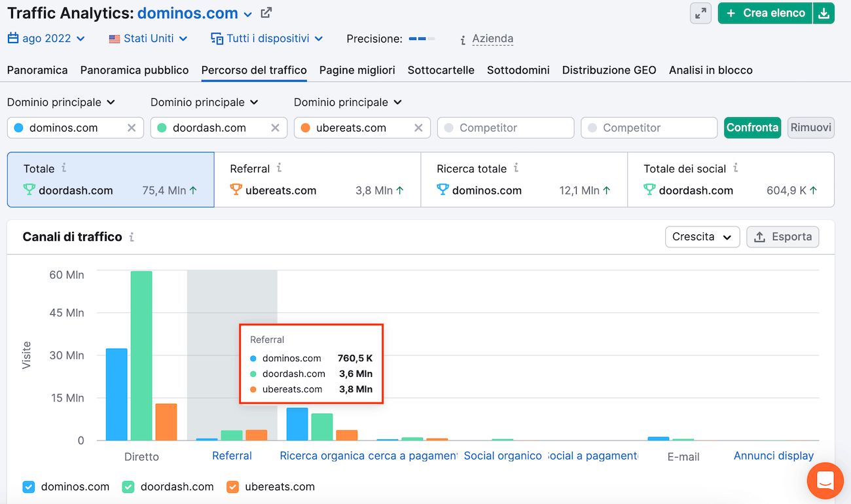Click green trophy icon in Totale dei social card
This screenshot has height=504, width=851.
(649, 190)
